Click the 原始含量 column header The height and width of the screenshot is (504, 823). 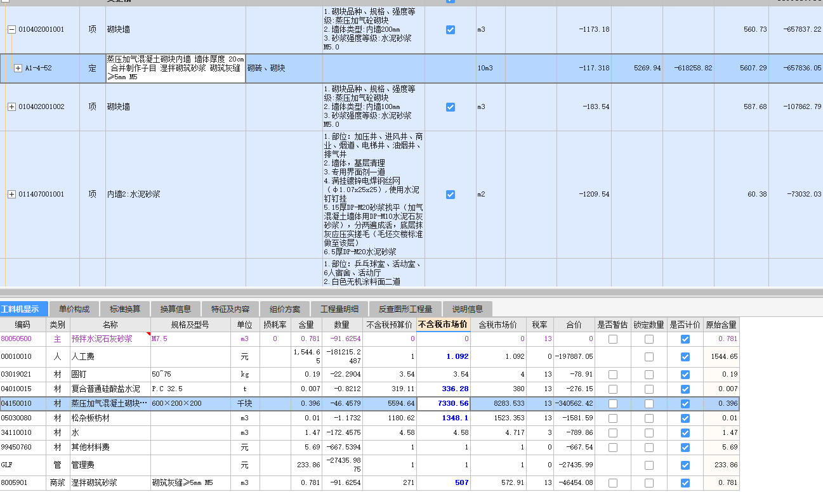pos(721,325)
